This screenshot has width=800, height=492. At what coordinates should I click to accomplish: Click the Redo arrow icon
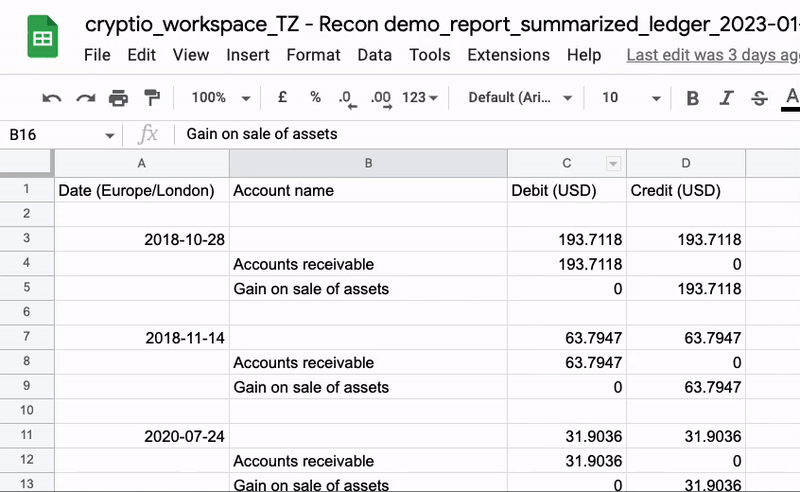point(86,97)
